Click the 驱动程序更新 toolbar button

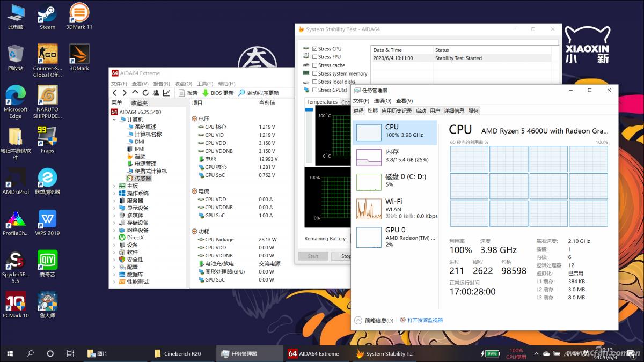coord(259,93)
